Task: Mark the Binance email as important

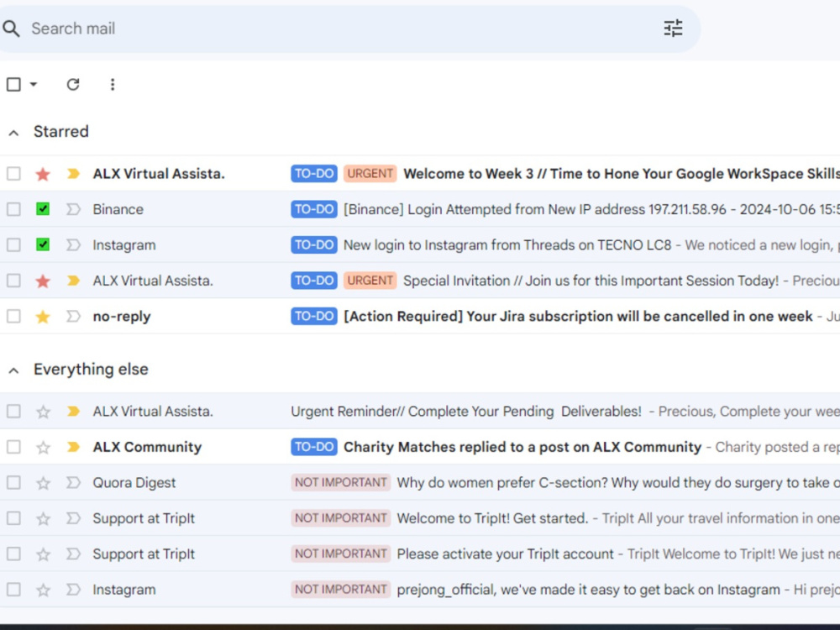Action: point(73,209)
